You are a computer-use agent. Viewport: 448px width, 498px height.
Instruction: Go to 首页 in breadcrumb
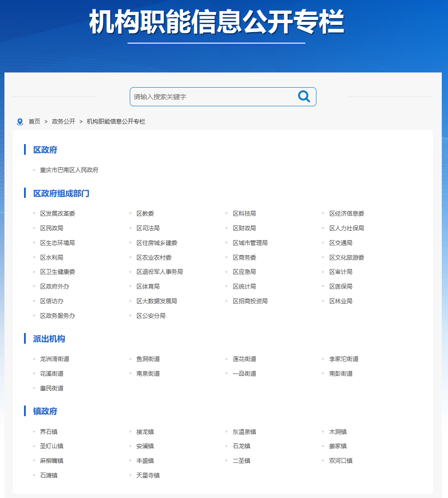[34, 121]
